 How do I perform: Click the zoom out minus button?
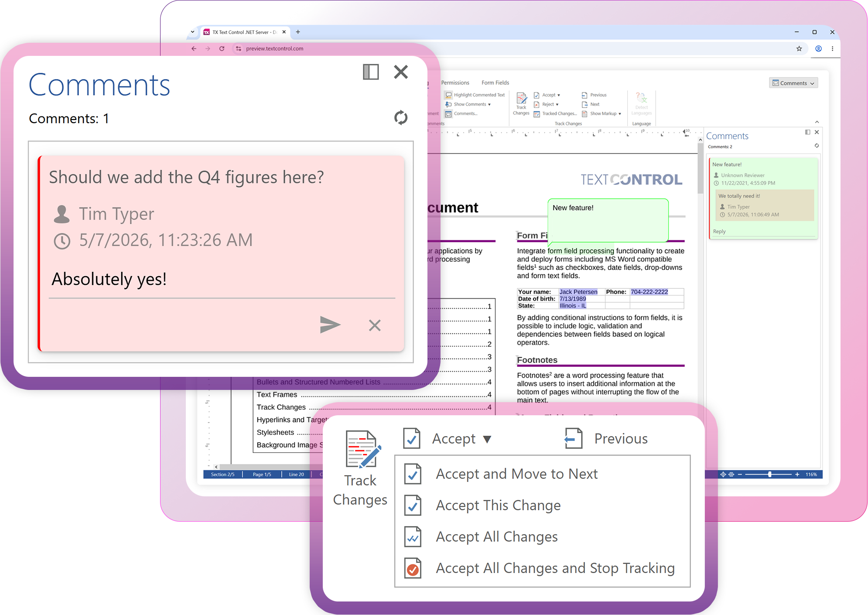[x=740, y=475]
